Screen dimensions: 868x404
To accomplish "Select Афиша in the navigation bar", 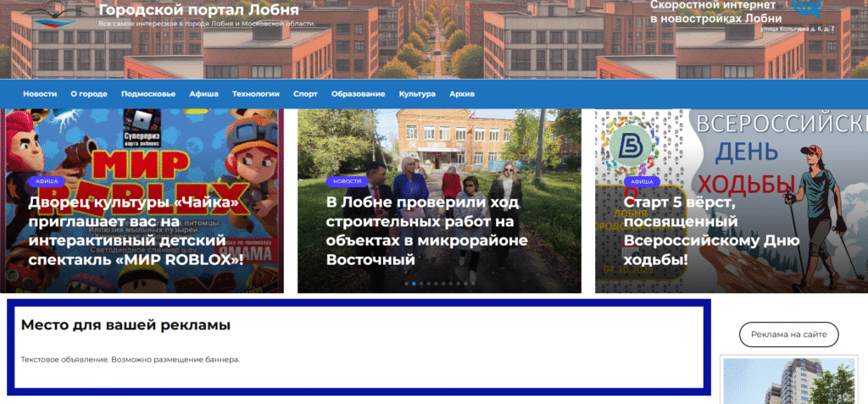I will pyautogui.click(x=203, y=94).
